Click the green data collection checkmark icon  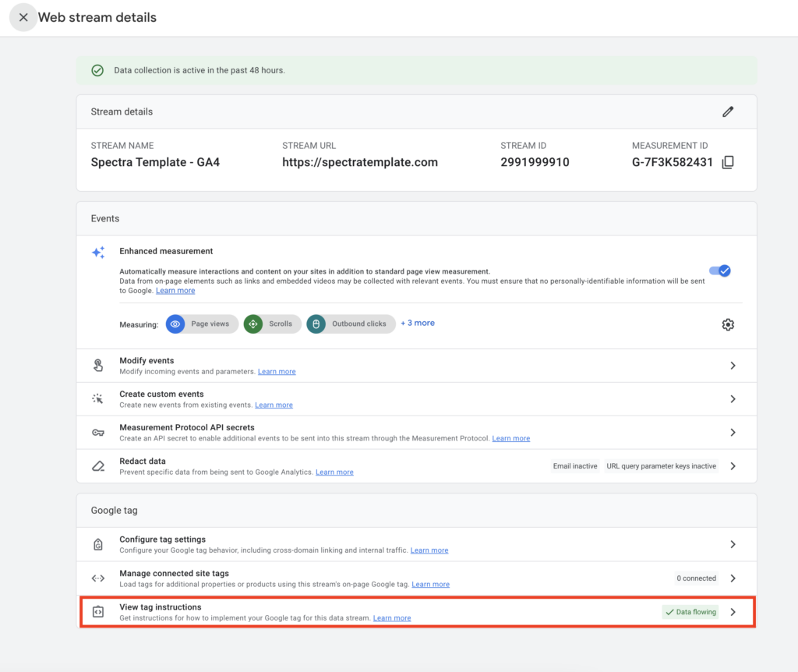97,70
